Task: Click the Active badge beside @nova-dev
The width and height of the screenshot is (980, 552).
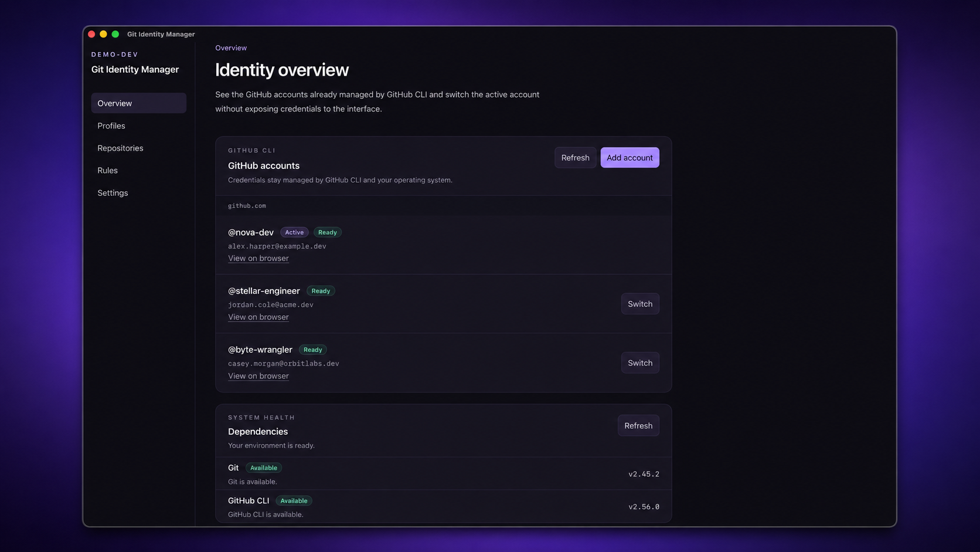Action: 294,232
